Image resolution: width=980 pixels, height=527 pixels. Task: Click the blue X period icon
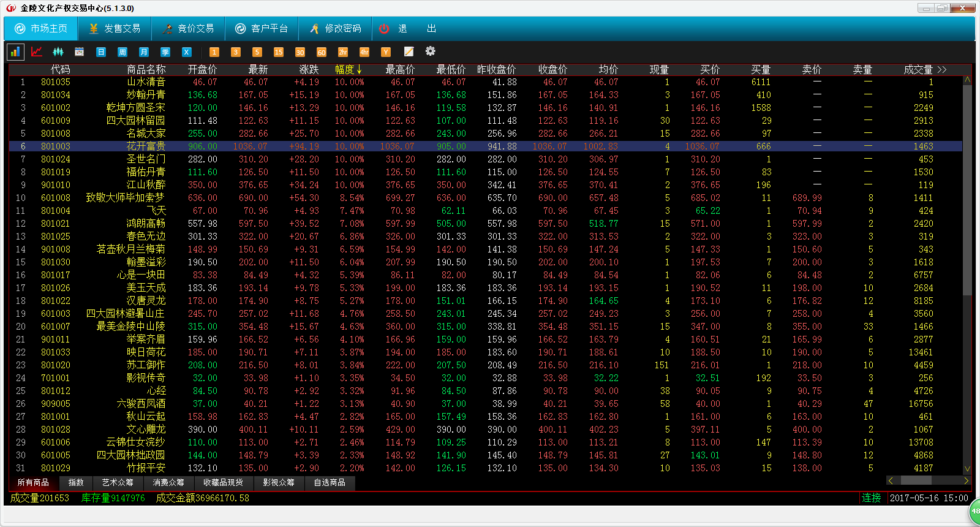tap(187, 52)
